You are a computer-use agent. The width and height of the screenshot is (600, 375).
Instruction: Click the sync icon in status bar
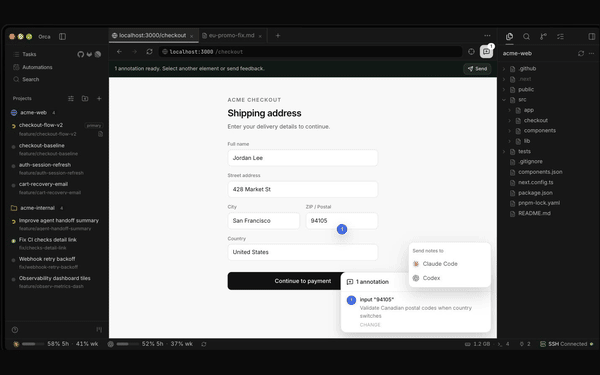click(204, 344)
